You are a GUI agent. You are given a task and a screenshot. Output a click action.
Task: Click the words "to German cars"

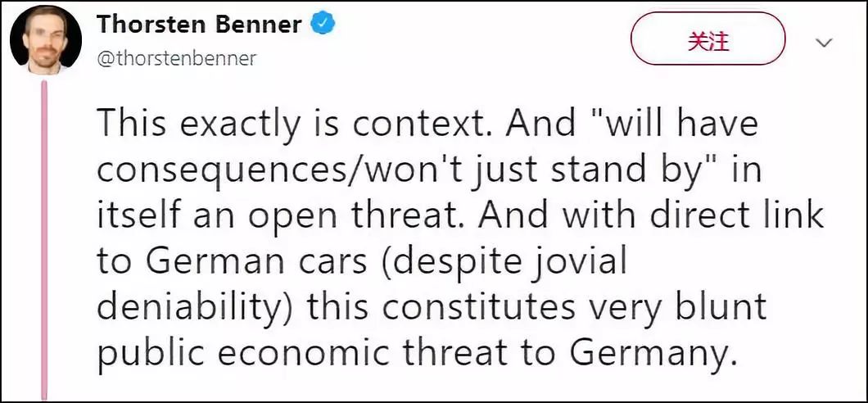(x=233, y=264)
